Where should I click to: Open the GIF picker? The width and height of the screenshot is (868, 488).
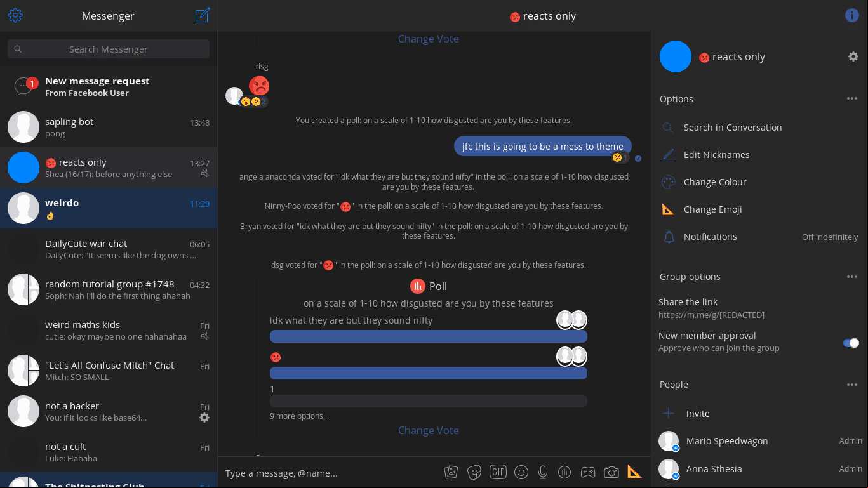[x=498, y=472]
